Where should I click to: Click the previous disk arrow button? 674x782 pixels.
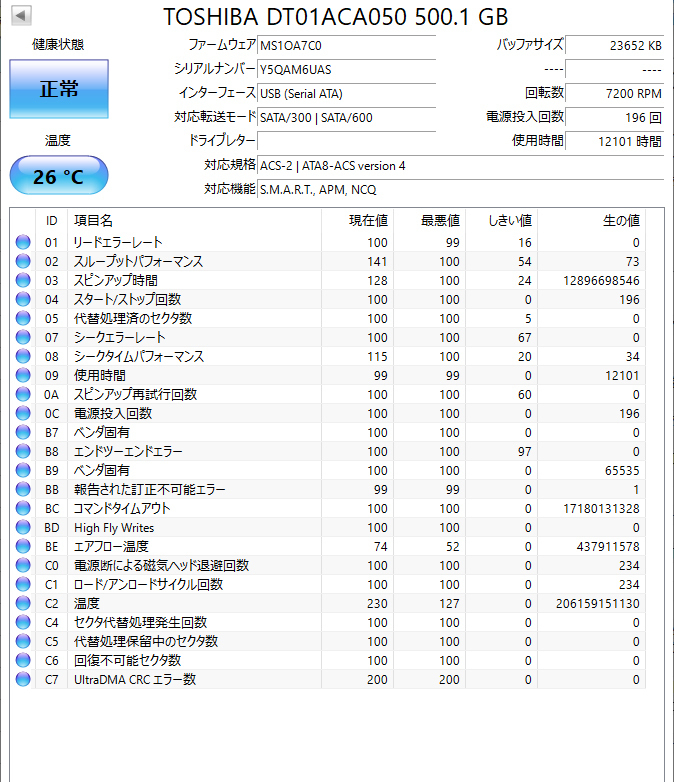tap(21, 15)
